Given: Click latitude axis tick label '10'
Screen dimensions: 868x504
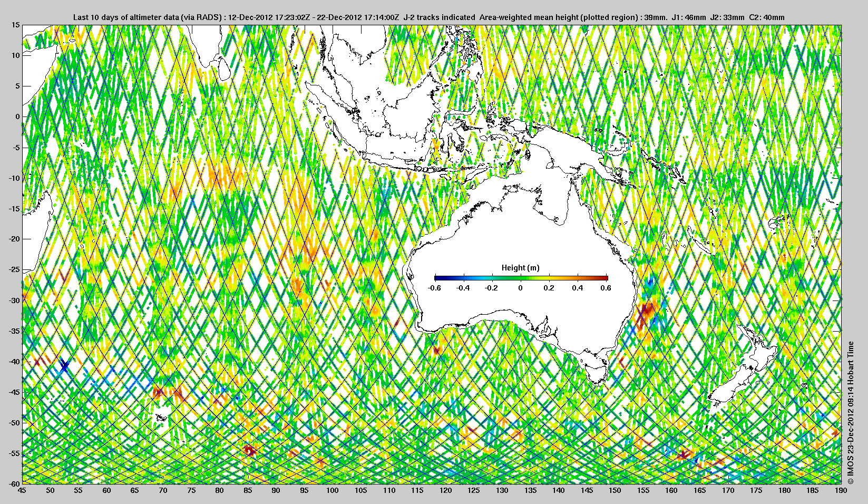Looking at the screenshot, I should coord(16,55).
